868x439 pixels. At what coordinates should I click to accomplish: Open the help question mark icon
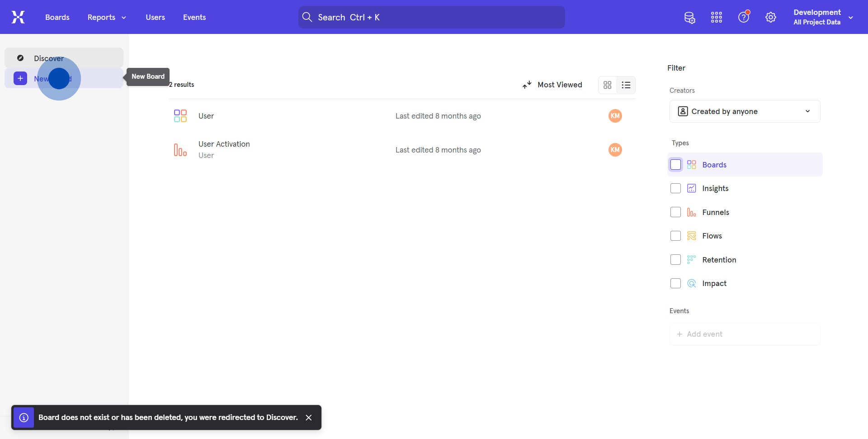(x=744, y=18)
